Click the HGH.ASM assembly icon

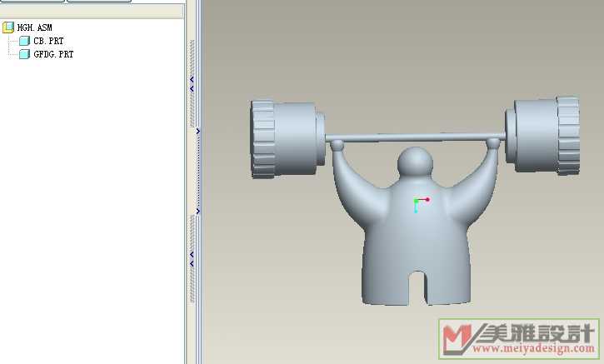pyautogui.click(x=8, y=27)
